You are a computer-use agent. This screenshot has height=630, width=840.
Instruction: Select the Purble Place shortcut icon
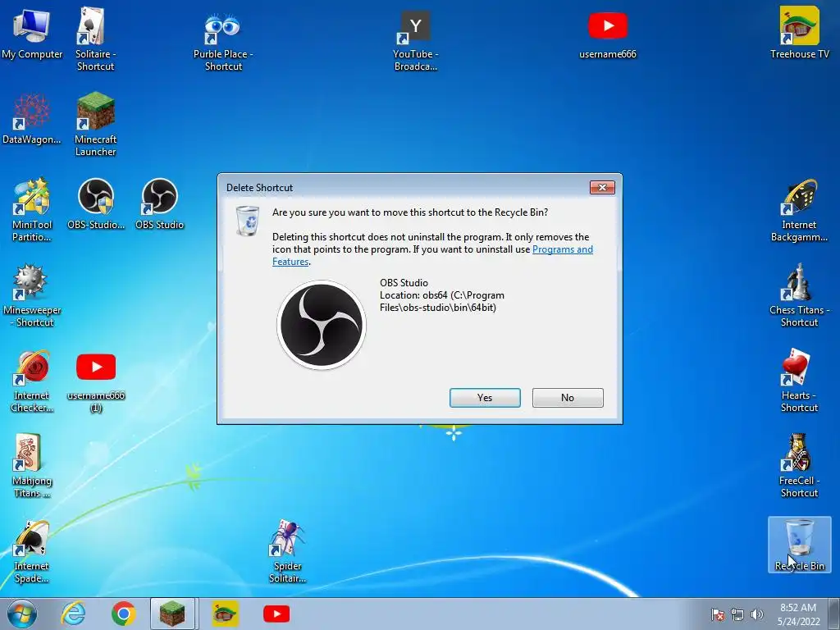(223, 43)
